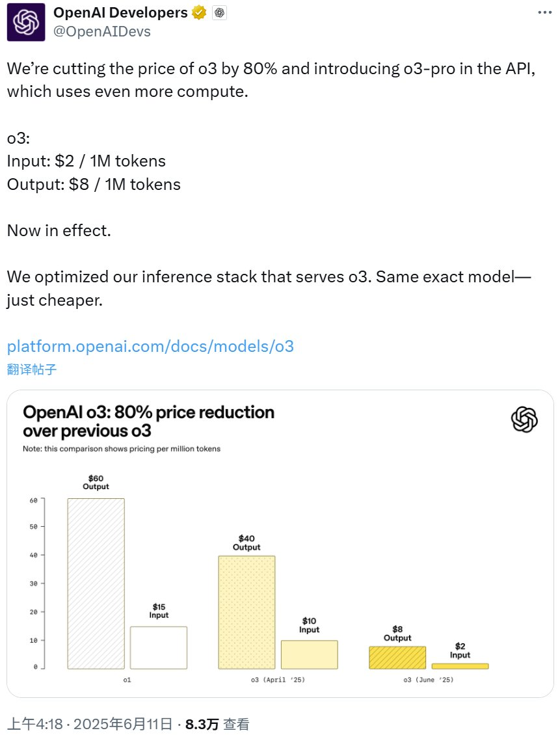
Task: Click the o3 (June '25) axis label
Action: tap(428, 680)
